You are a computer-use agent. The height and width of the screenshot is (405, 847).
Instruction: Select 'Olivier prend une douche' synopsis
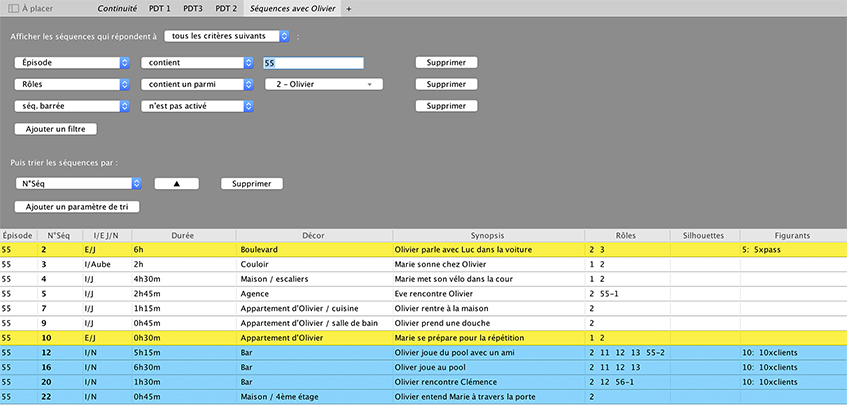[x=442, y=323]
